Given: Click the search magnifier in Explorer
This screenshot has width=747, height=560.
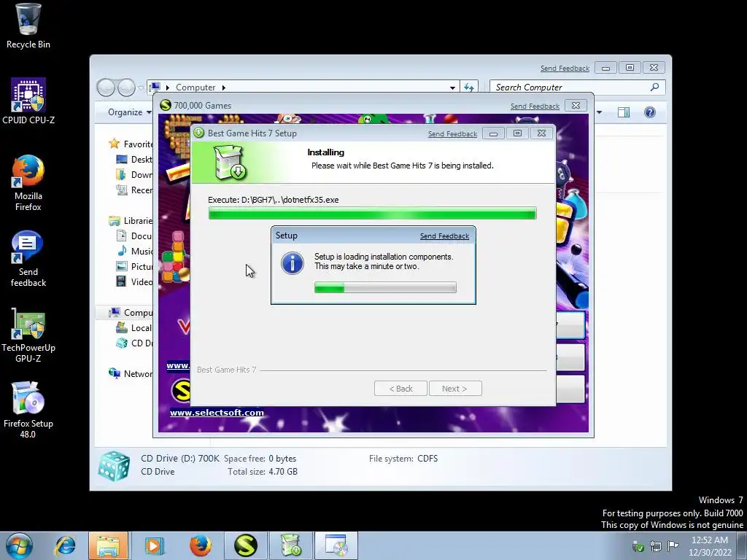Looking at the screenshot, I should [654, 87].
